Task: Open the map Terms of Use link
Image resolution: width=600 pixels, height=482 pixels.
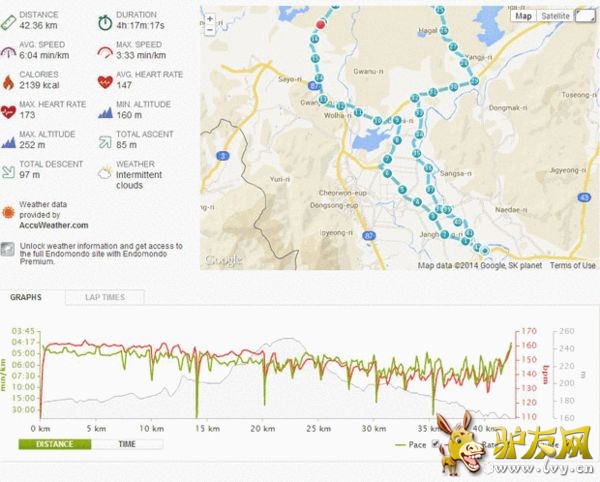Action: [x=573, y=265]
